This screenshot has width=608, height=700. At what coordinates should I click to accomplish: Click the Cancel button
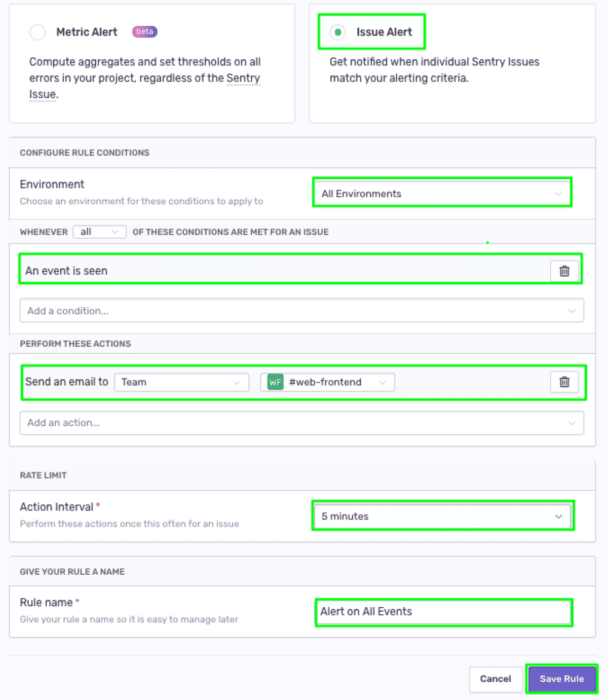tap(496, 679)
